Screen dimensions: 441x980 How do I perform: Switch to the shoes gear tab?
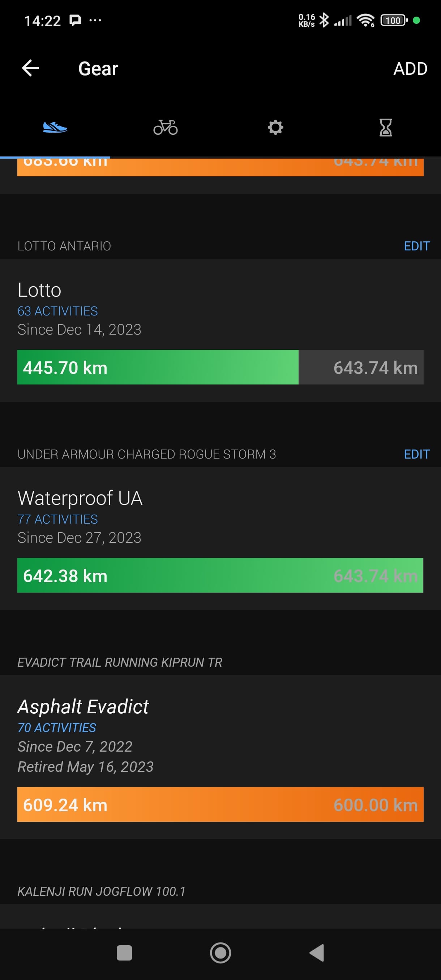[x=55, y=127]
